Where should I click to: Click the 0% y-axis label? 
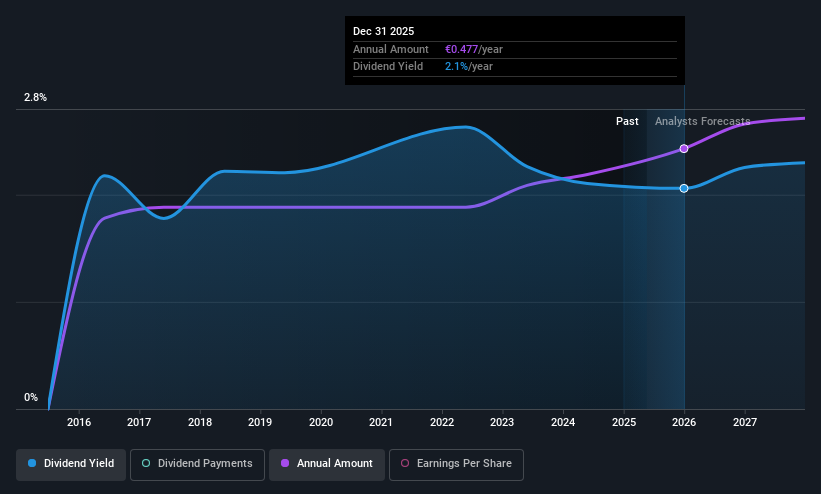(31, 398)
